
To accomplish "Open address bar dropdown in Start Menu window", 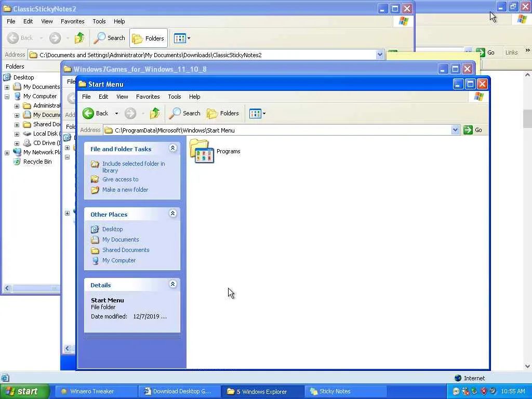I will coord(455,130).
